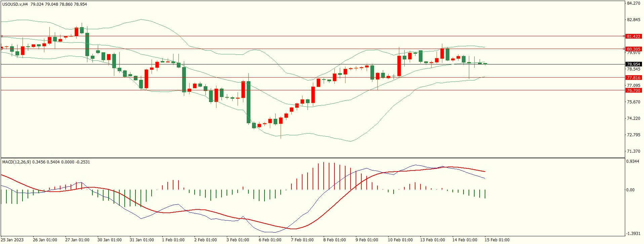This screenshot has width=644, height=244.
Task: Select the red 77.816 price level tag
Action: coord(633,78)
